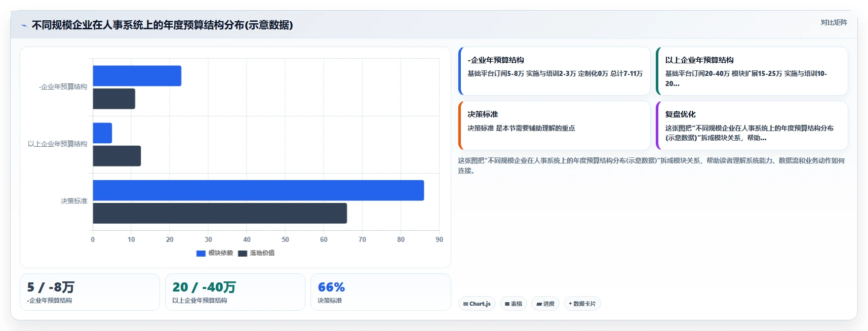Screen dimensions: 868x331
Task: Click the 5 / -8万 stat card
Action: [x=90, y=292]
